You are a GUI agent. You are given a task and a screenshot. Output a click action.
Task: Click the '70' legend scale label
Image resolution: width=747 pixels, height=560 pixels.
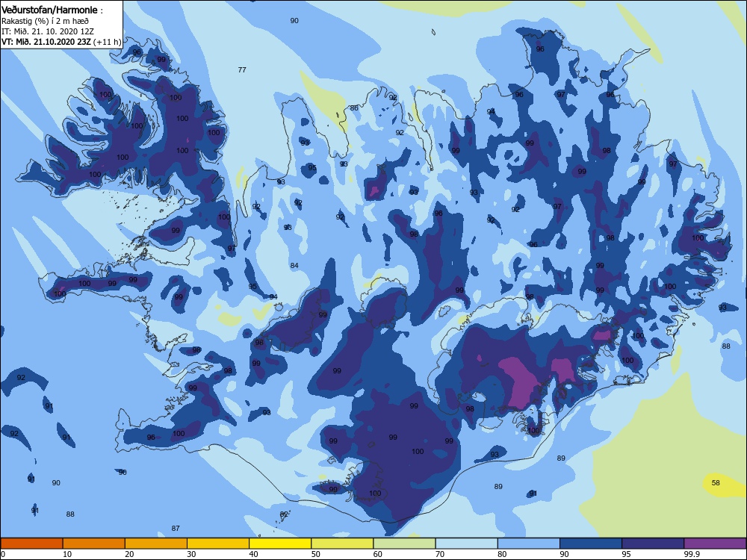[440, 554]
